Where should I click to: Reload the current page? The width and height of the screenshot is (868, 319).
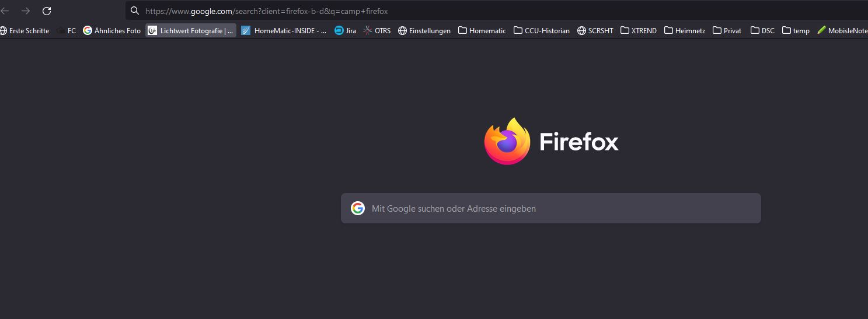(x=47, y=11)
